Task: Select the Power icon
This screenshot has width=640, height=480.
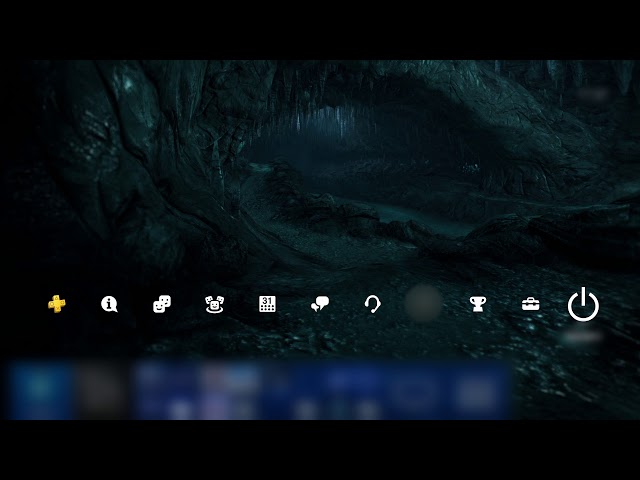Action: [x=583, y=304]
